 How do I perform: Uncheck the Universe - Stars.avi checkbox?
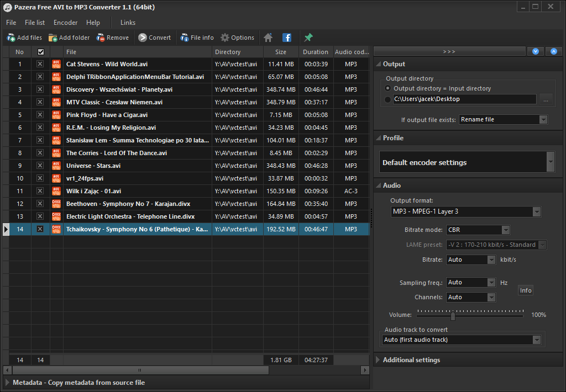pyautogui.click(x=40, y=166)
